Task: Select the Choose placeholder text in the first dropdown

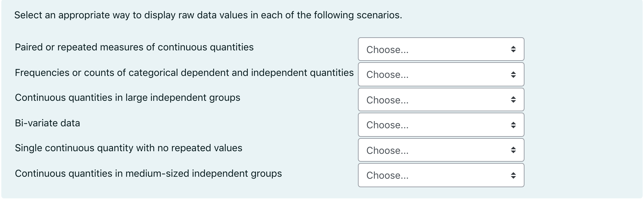Action: pyautogui.click(x=387, y=50)
